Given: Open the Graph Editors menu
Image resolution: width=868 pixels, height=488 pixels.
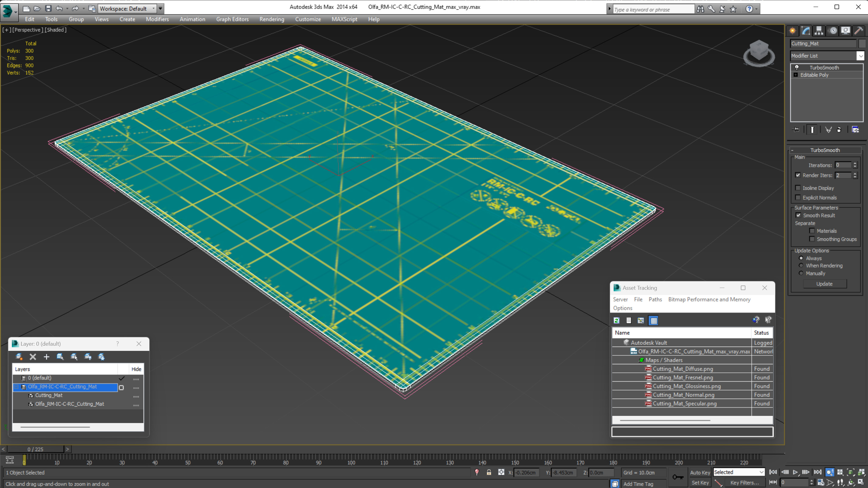Looking at the screenshot, I should tap(232, 19).
